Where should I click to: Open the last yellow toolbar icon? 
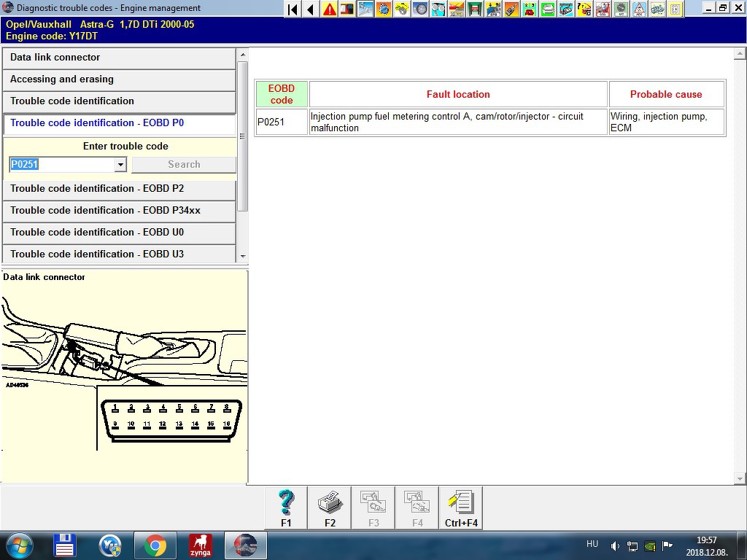pyautogui.click(x=675, y=9)
